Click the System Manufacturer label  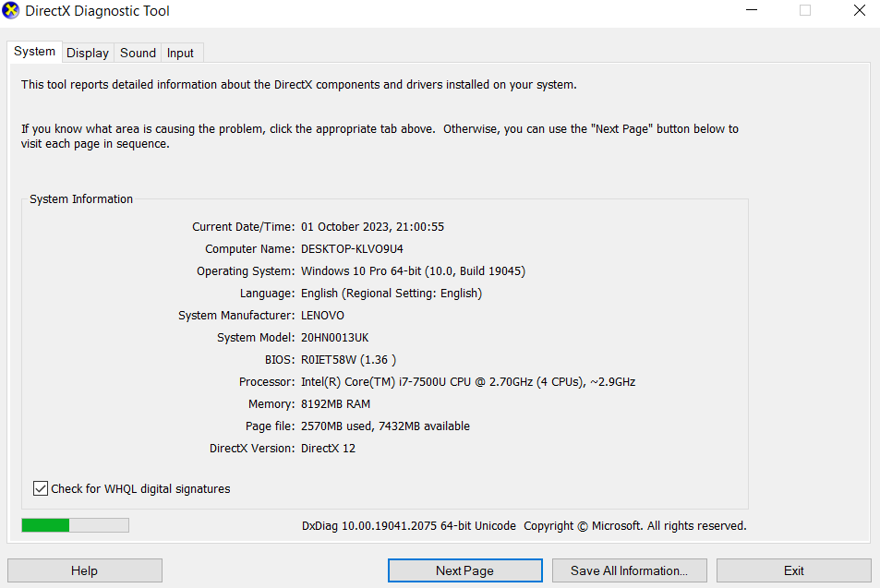pos(236,316)
